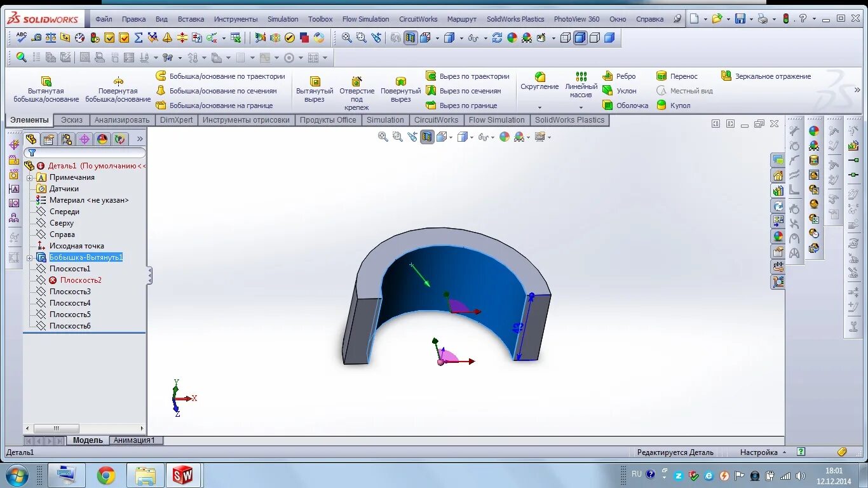Switch to the Эскиз CommandManager tab
This screenshot has width=868, height=488.
[71, 119]
